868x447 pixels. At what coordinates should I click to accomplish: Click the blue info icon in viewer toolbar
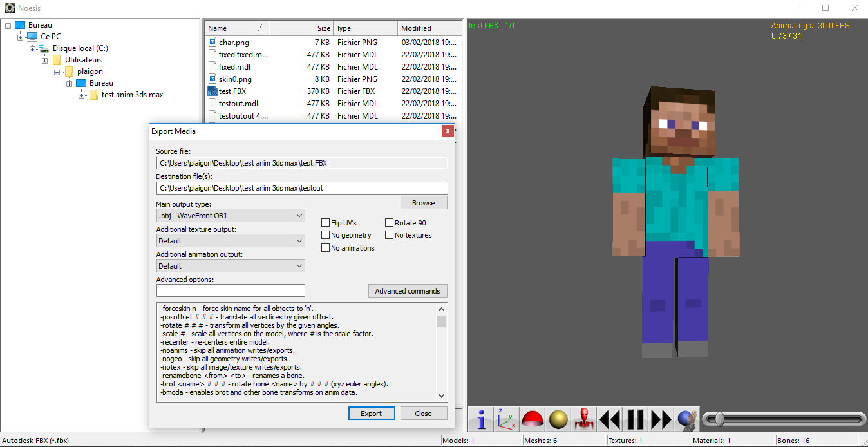tap(480, 419)
